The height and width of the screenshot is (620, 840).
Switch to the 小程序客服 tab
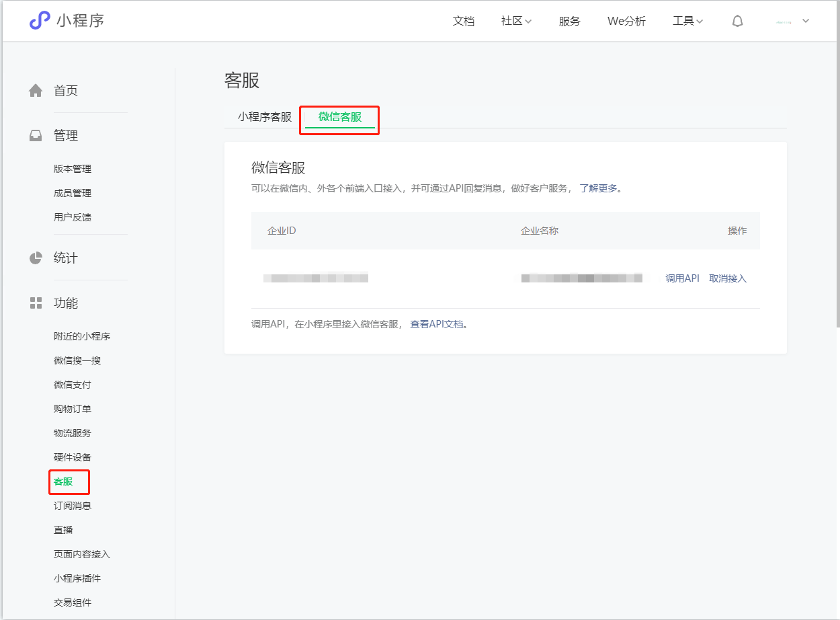point(265,117)
